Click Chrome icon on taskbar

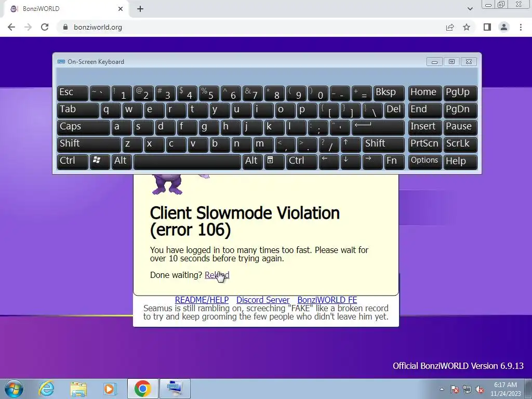(142, 389)
